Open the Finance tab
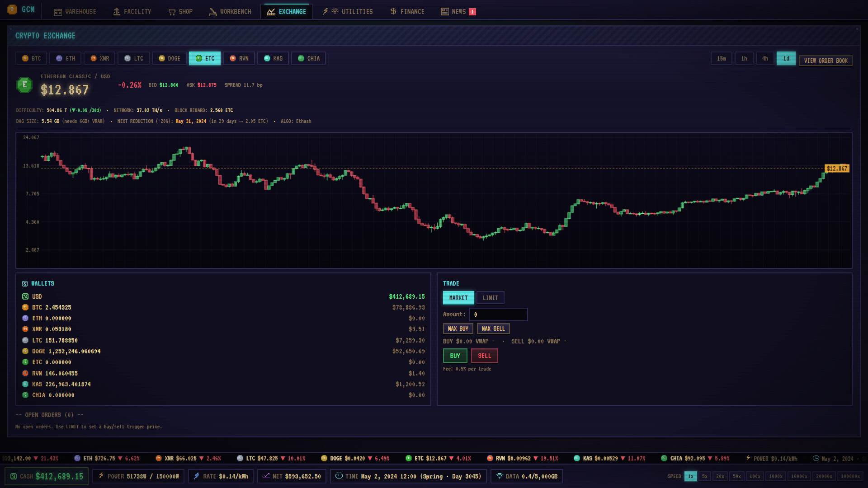This screenshot has width=868, height=488. coord(407,12)
